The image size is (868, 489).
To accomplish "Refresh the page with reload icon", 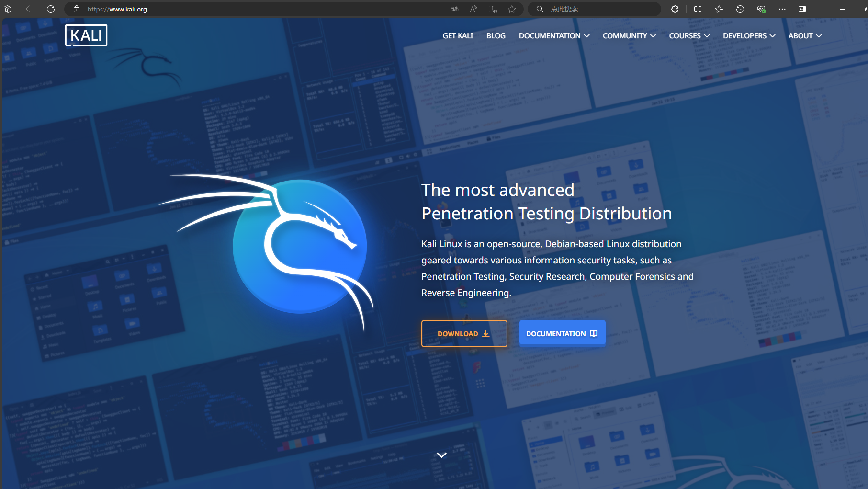I will click(x=51, y=9).
